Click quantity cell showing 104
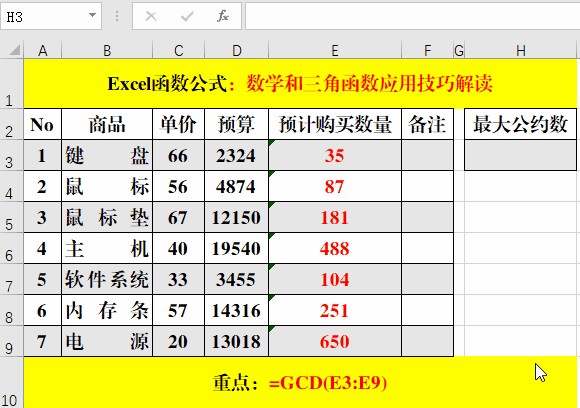580x408 pixels. click(335, 280)
